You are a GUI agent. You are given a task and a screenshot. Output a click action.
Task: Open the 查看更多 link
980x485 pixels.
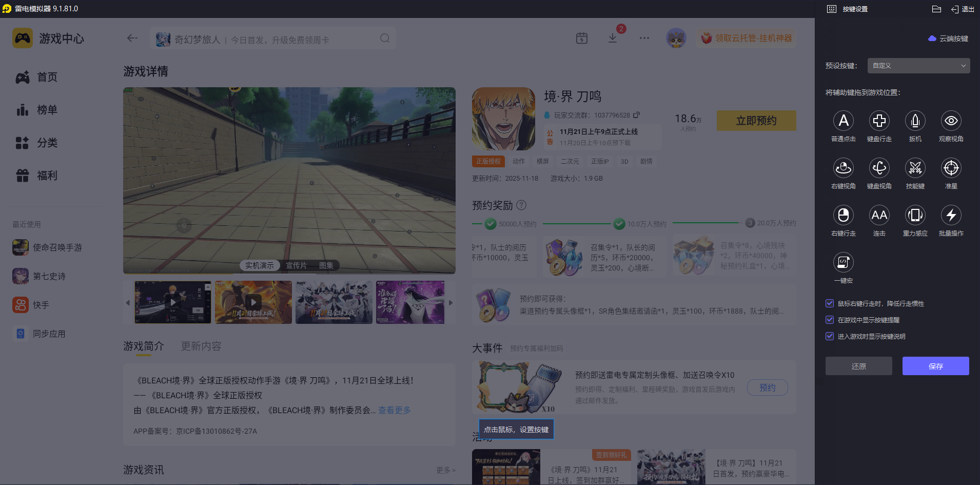(x=395, y=410)
